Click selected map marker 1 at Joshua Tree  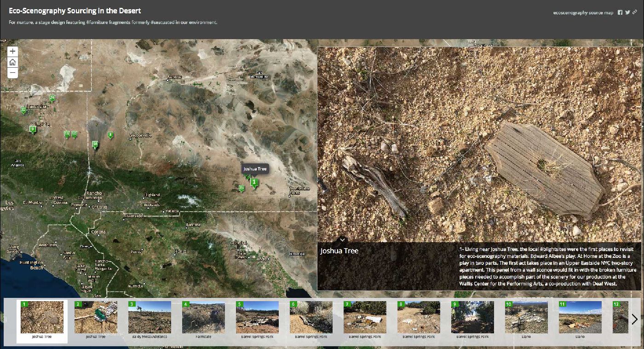tap(253, 182)
